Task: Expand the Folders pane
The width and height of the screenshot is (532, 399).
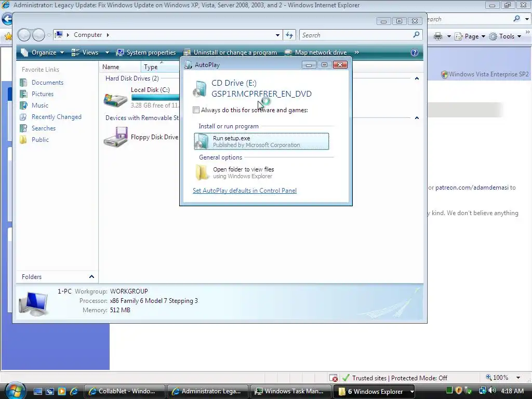Action: point(91,276)
